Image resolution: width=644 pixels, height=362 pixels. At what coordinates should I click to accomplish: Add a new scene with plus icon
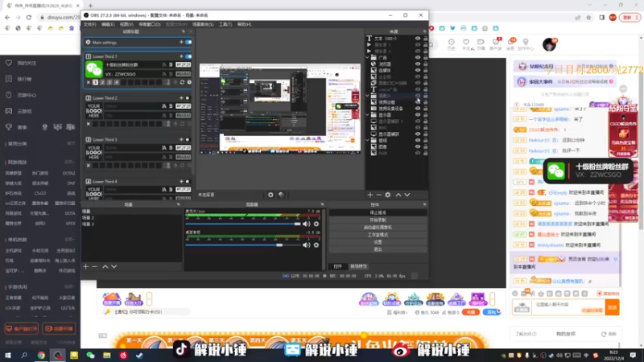pyautogui.click(x=86, y=266)
